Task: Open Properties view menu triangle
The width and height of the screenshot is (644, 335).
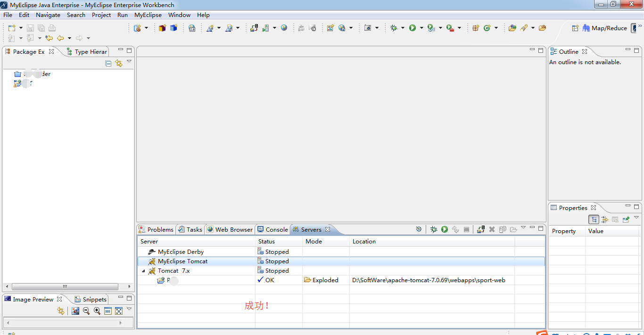Action: pyautogui.click(x=636, y=218)
